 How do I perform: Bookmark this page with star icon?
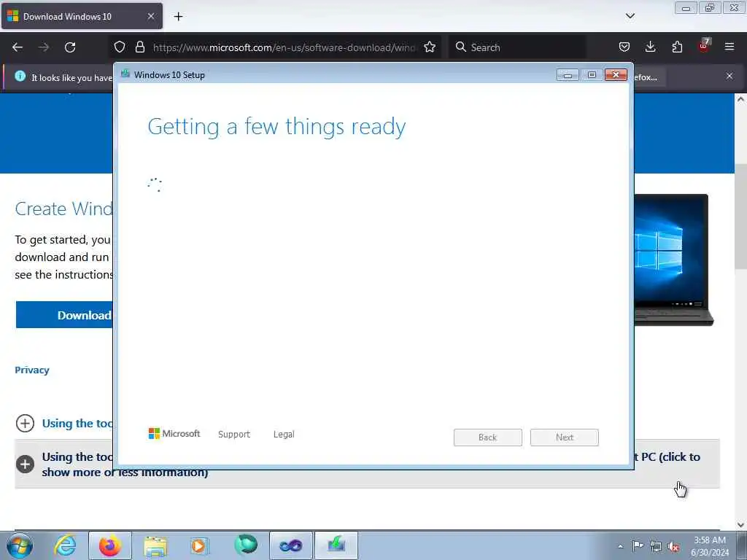pos(430,47)
